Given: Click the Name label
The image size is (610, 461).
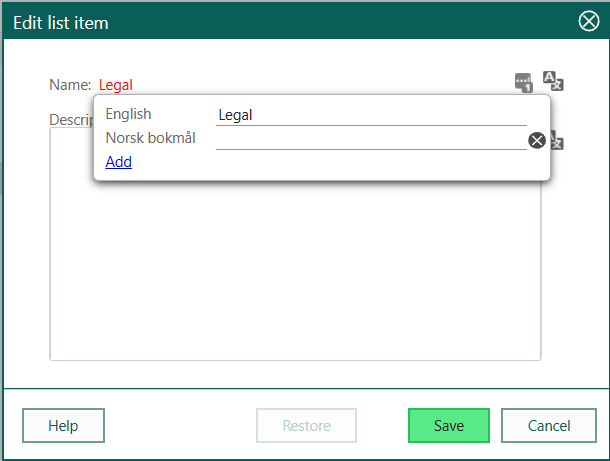Looking at the screenshot, I should click(69, 85).
